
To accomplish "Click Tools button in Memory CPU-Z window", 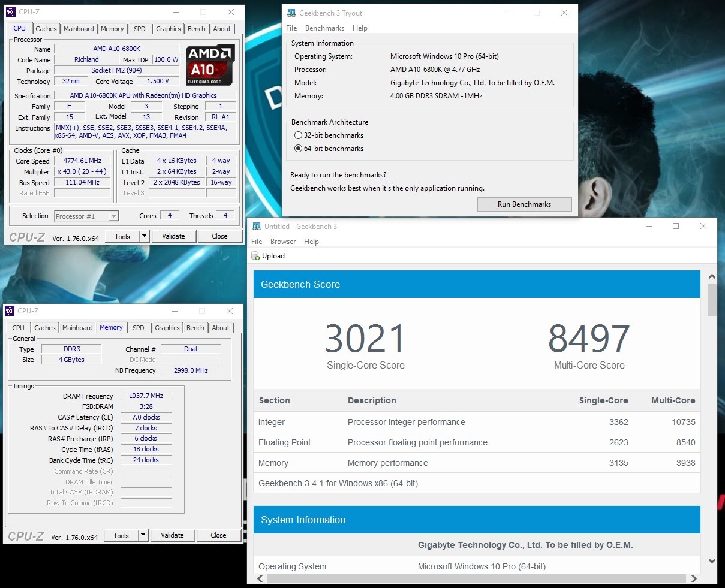I will click(x=121, y=535).
